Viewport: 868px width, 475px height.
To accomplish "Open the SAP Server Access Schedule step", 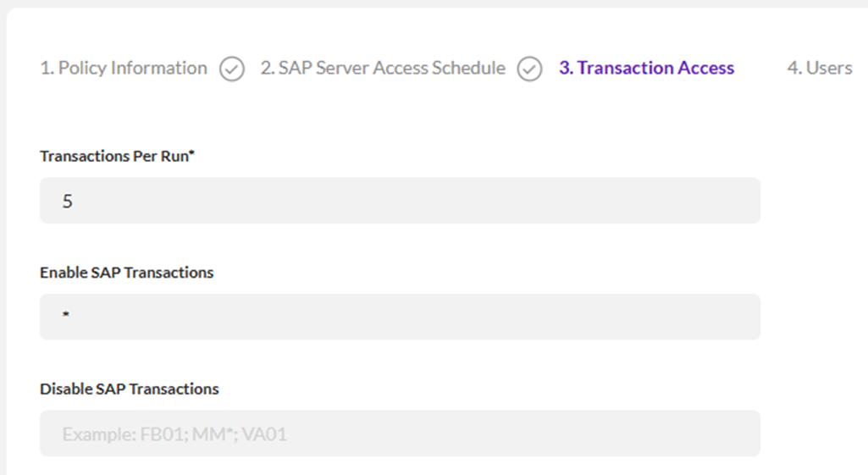I will [x=383, y=68].
